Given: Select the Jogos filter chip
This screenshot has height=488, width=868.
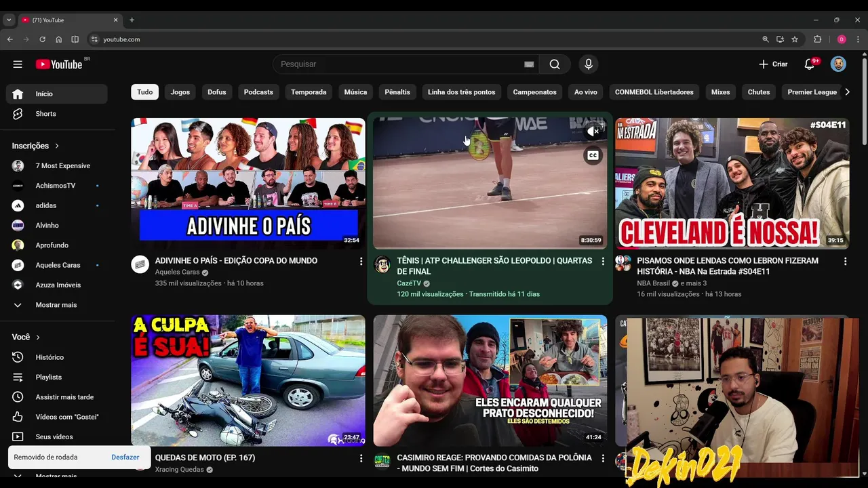Looking at the screenshot, I should 180,92.
